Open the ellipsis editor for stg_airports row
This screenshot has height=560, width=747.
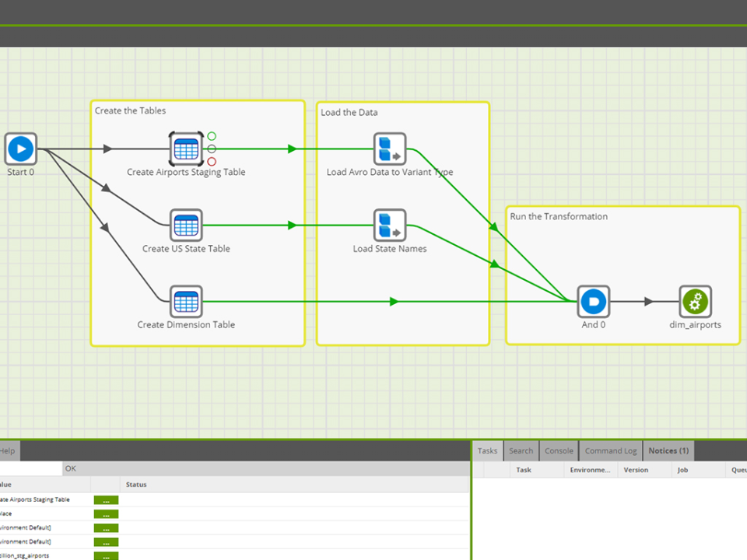click(107, 555)
